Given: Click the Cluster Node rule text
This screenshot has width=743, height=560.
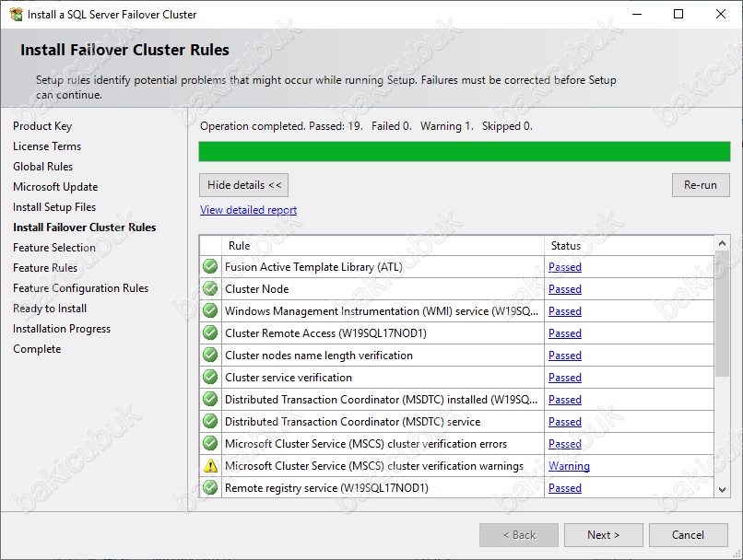Looking at the screenshot, I should tap(257, 289).
